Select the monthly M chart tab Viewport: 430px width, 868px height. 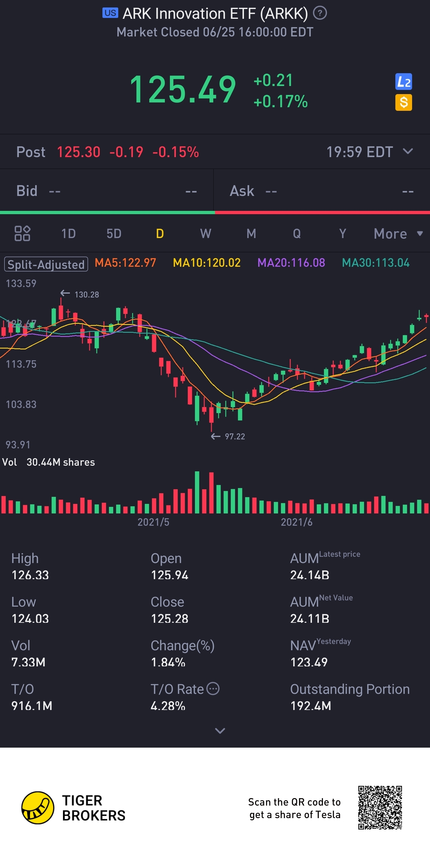[x=251, y=234]
